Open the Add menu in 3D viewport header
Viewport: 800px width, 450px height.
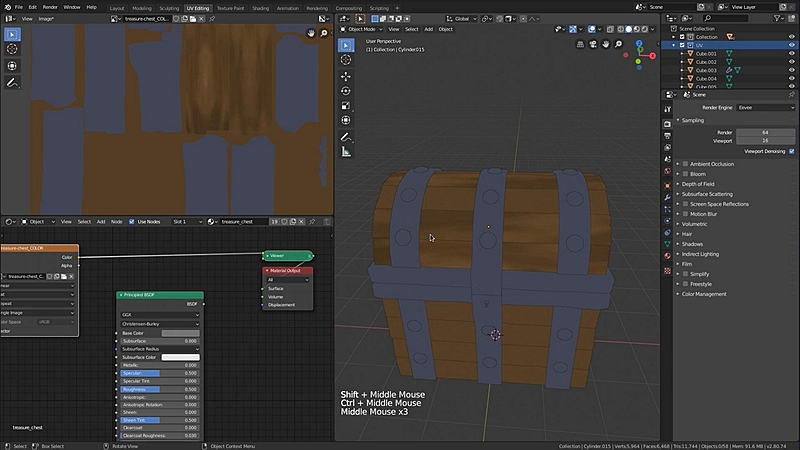(x=428, y=29)
